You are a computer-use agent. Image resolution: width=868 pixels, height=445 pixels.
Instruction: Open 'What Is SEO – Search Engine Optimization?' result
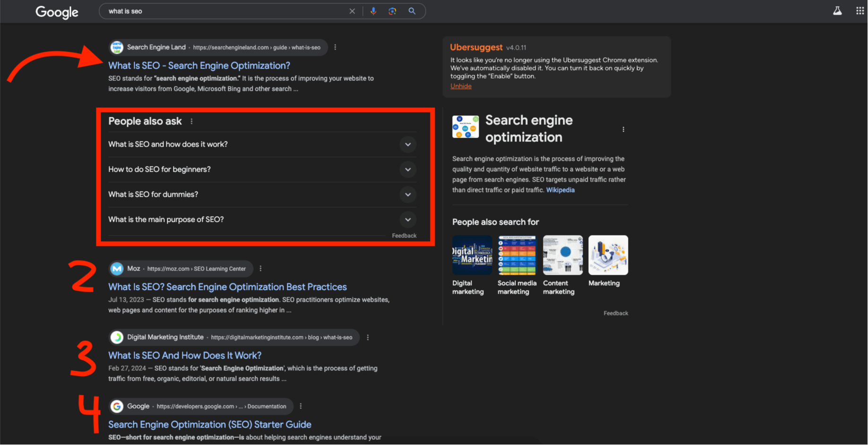click(199, 66)
